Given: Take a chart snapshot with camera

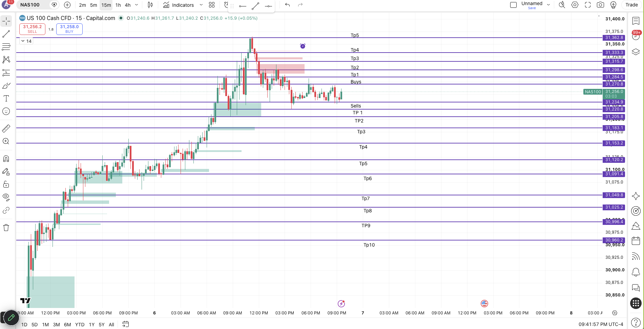Looking at the screenshot, I should [600, 5].
